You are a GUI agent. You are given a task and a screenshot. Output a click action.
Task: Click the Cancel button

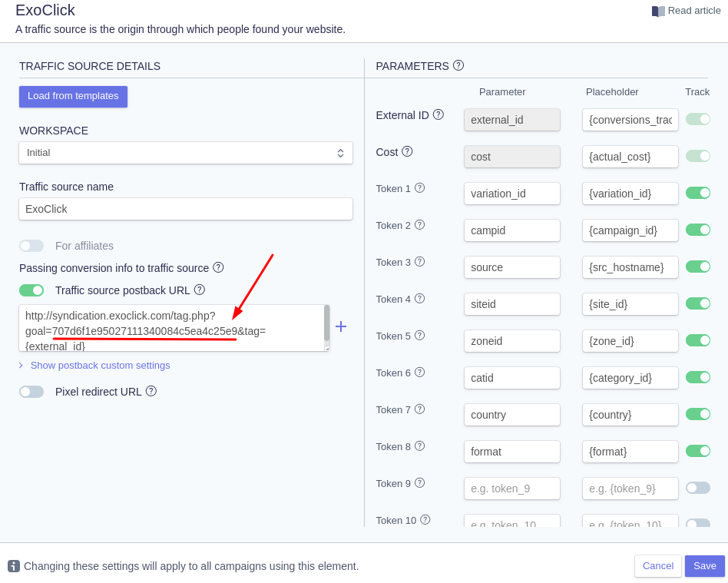click(657, 566)
